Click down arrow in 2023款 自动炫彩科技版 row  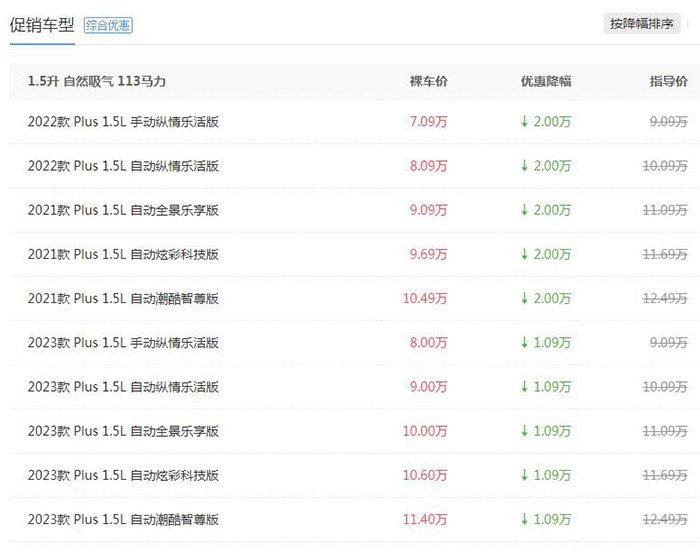coord(525,475)
